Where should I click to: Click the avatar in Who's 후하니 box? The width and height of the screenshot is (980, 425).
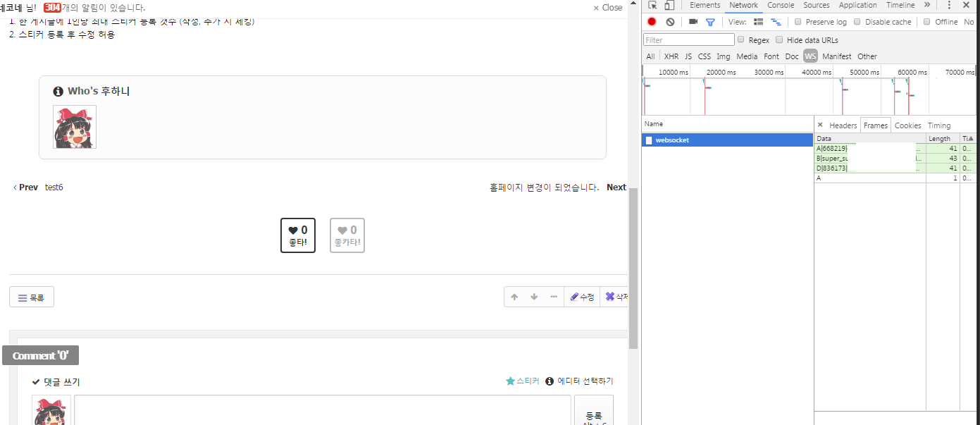click(x=75, y=127)
